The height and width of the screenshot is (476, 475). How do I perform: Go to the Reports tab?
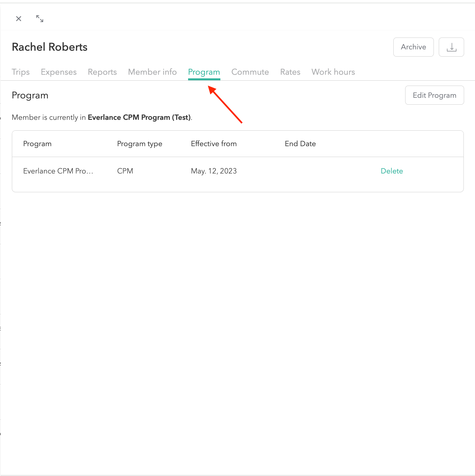point(102,72)
